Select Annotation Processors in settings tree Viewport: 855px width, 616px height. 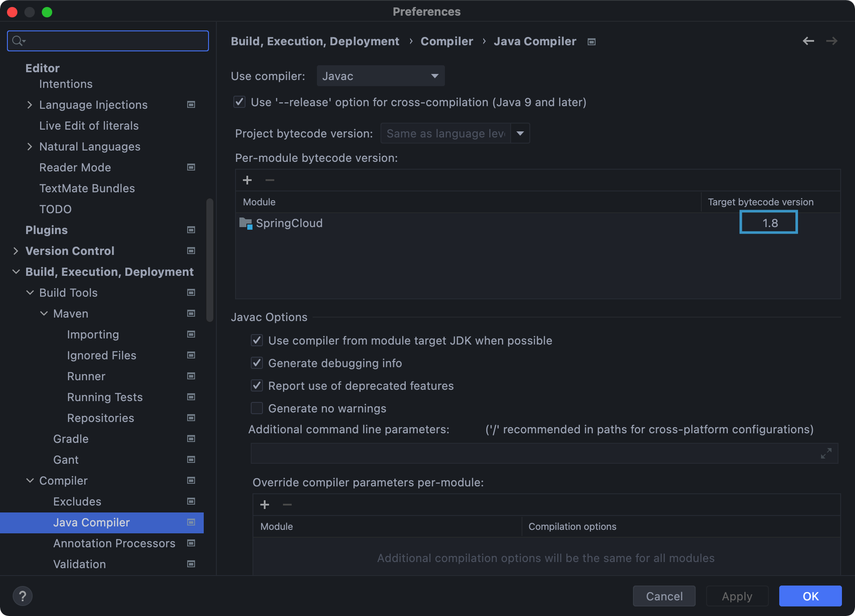tap(114, 543)
